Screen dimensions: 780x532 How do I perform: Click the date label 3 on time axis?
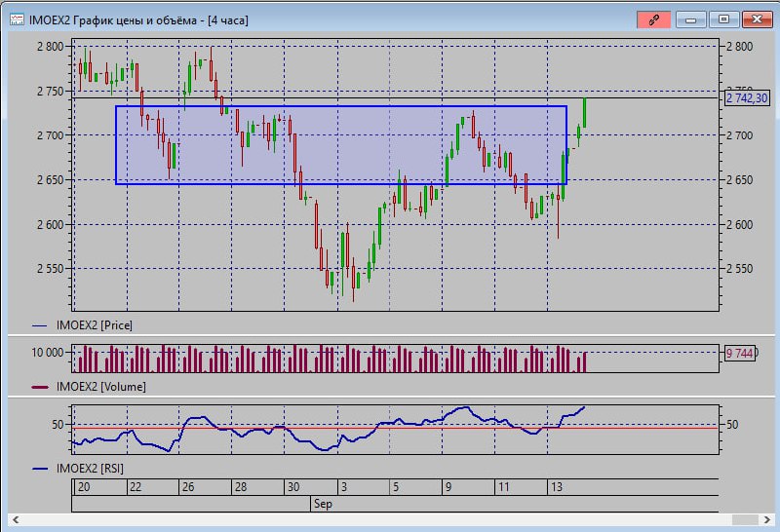tap(344, 487)
